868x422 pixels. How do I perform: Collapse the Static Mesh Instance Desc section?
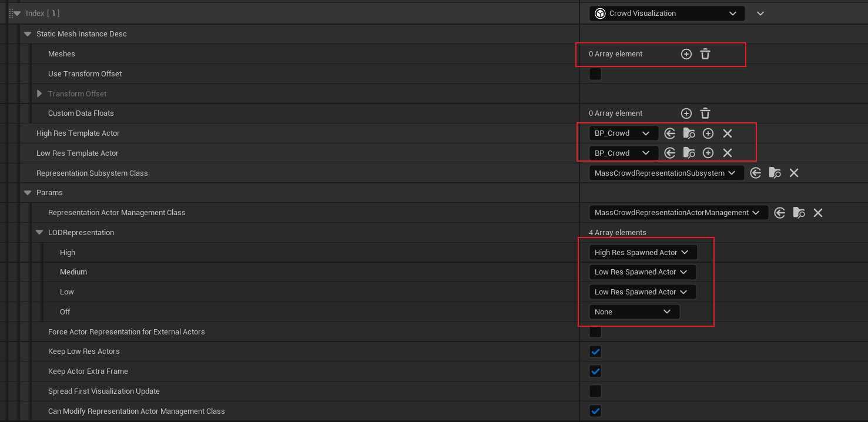point(28,34)
